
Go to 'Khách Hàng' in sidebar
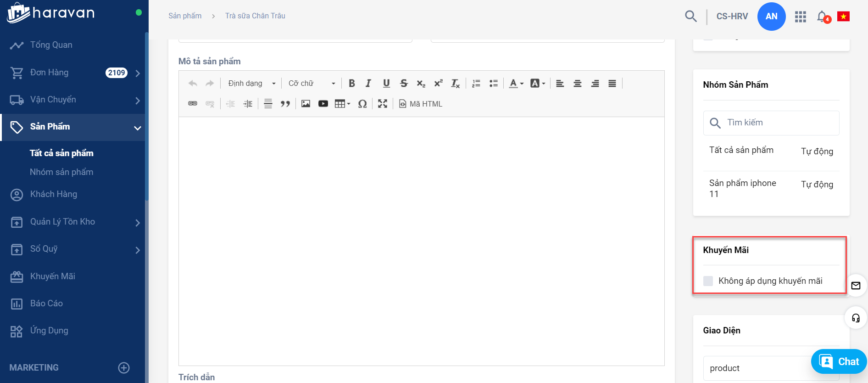click(x=54, y=194)
